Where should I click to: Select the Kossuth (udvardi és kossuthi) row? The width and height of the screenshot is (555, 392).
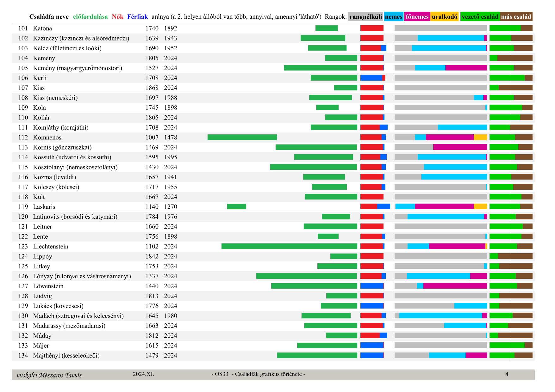pos(72,157)
